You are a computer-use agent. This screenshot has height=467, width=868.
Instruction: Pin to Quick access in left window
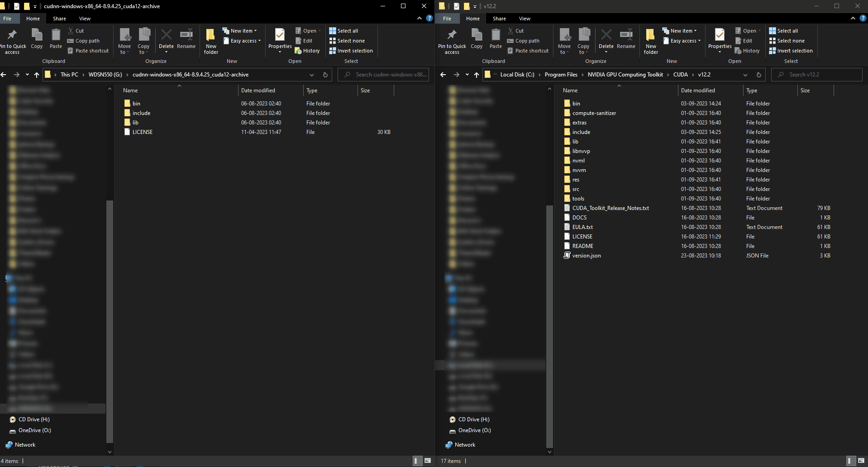point(12,42)
